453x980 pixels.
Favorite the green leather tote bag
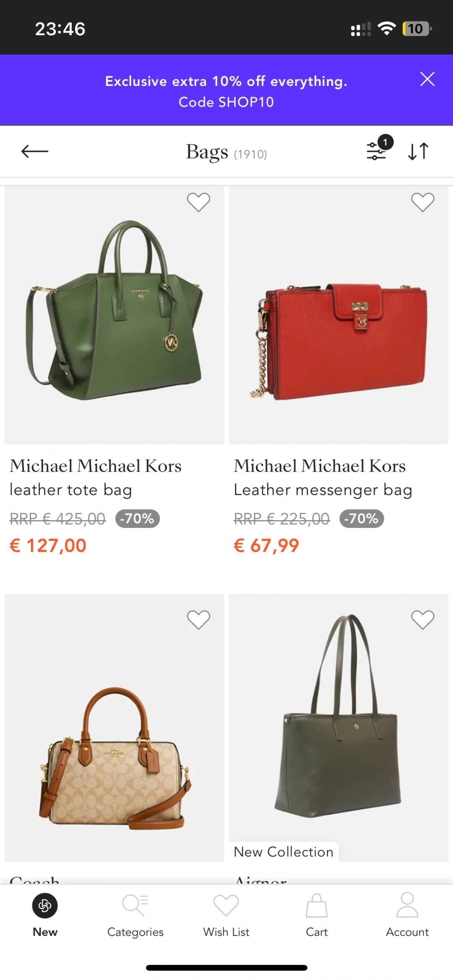198,202
